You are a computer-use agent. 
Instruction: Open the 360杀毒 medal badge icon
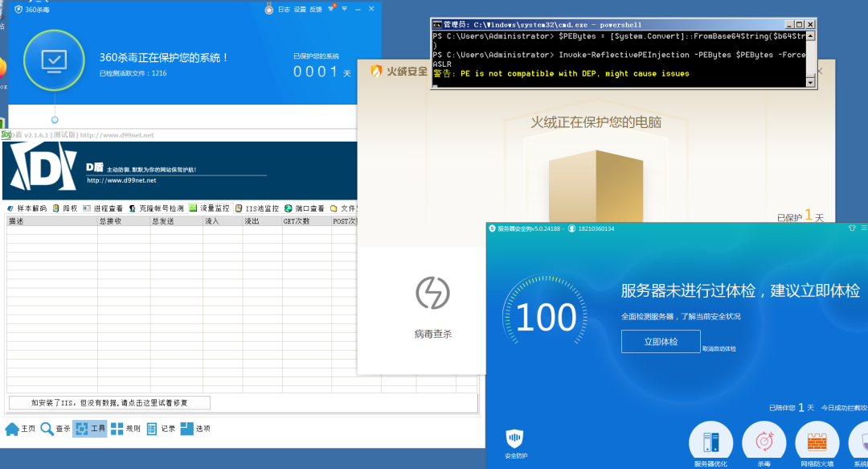pos(269,10)
